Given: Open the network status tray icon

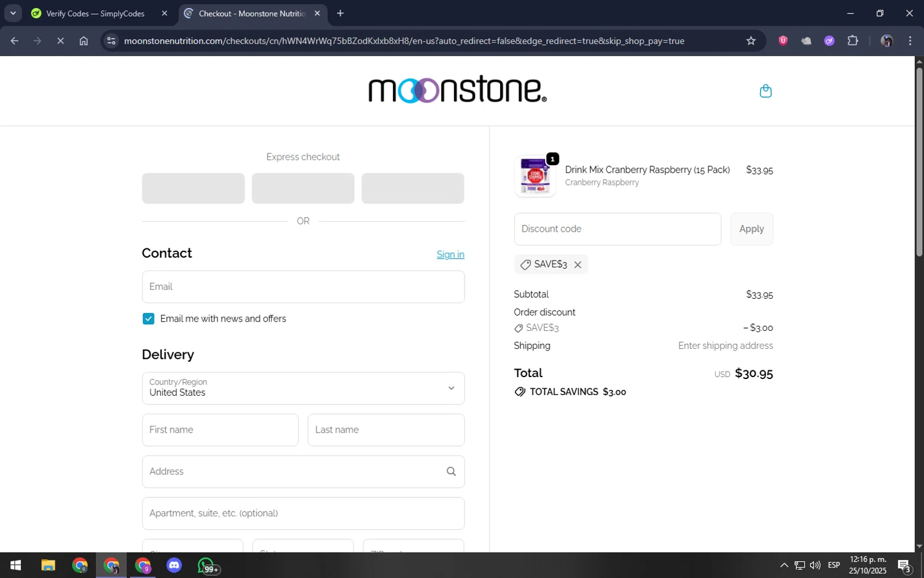Looking at the screenshot, I should pyautogui.click(x=800, y=566).
